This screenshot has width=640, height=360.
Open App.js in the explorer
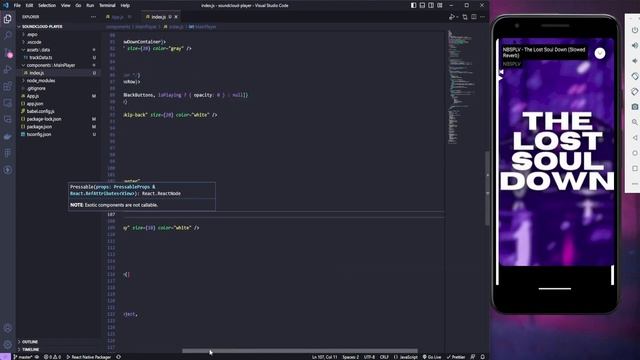click(33, 96)
